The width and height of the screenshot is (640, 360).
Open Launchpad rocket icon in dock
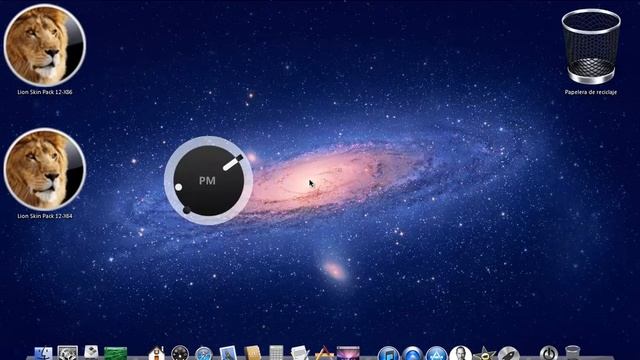point(509,354)
